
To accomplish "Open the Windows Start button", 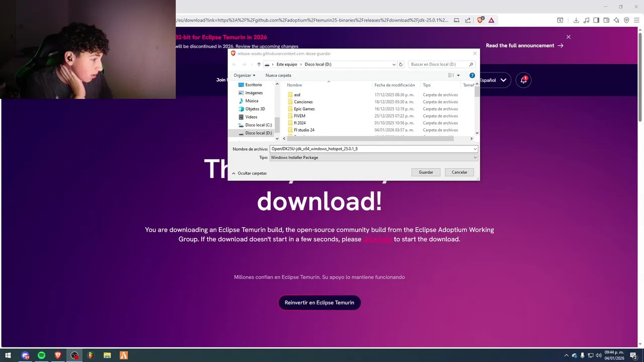I will pyautogui.click(x=8, y=355).
